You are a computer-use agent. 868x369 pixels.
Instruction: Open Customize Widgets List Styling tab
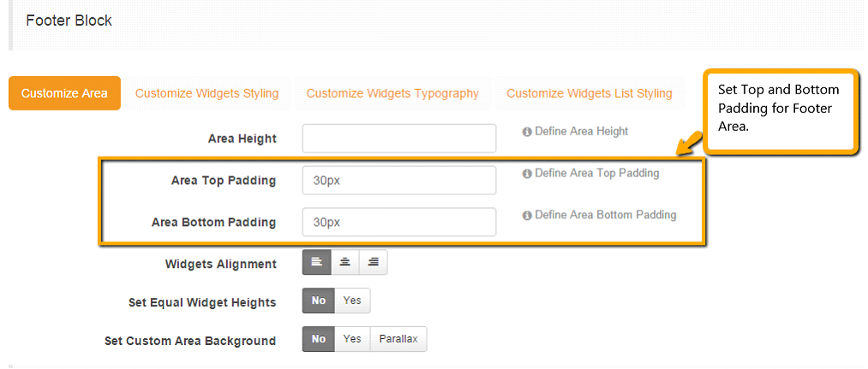pyautogui.click(x=590, y=93)
